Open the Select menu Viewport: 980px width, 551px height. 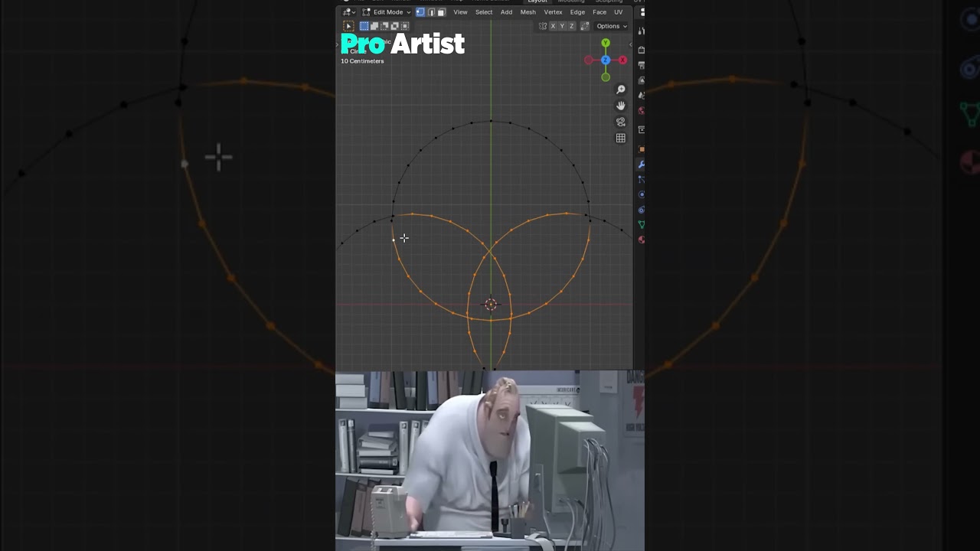tap(484, 12)
